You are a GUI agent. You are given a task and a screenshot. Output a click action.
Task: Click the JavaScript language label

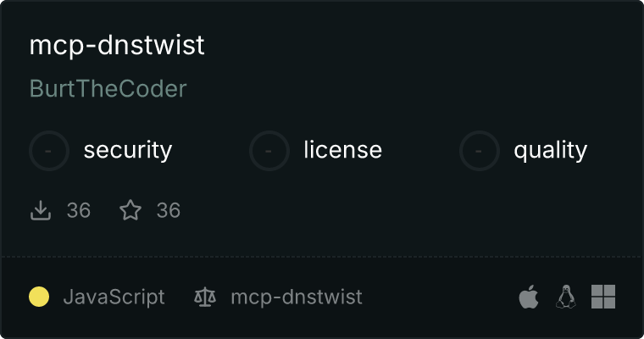pyautogui.click(x=114, y=297)
